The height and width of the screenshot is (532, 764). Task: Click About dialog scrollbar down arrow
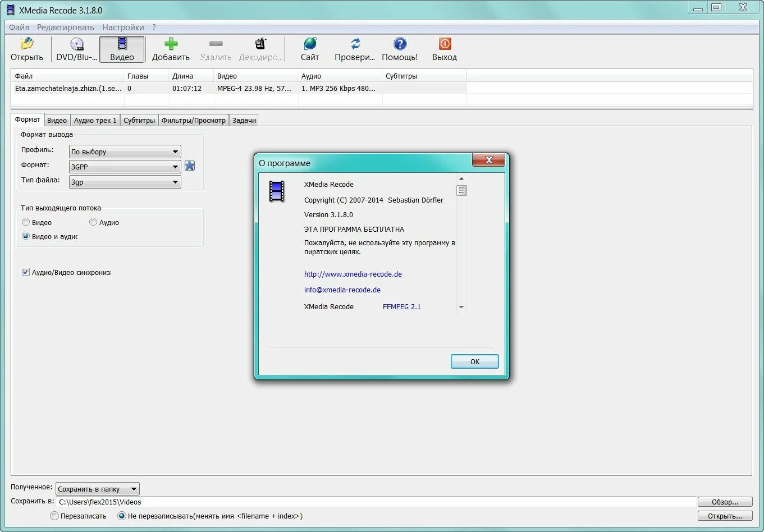pos(461,307)
